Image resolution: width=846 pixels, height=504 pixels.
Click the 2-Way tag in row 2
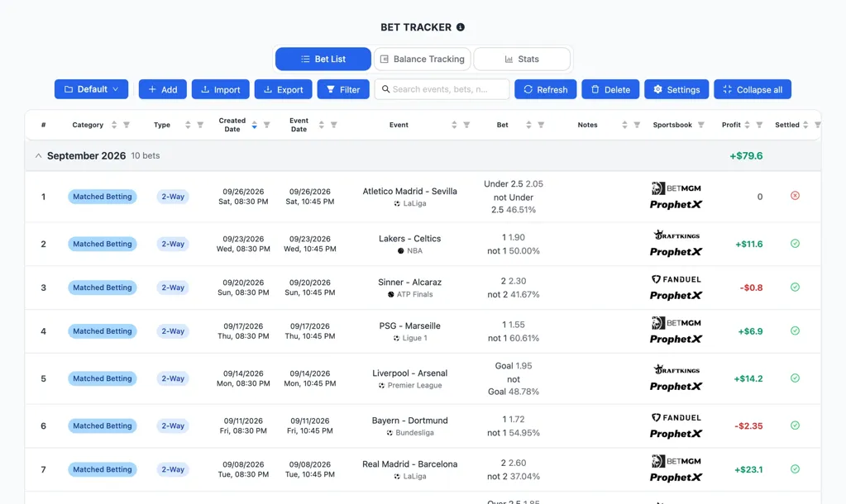pyautogui.click(x=173, y=244)
